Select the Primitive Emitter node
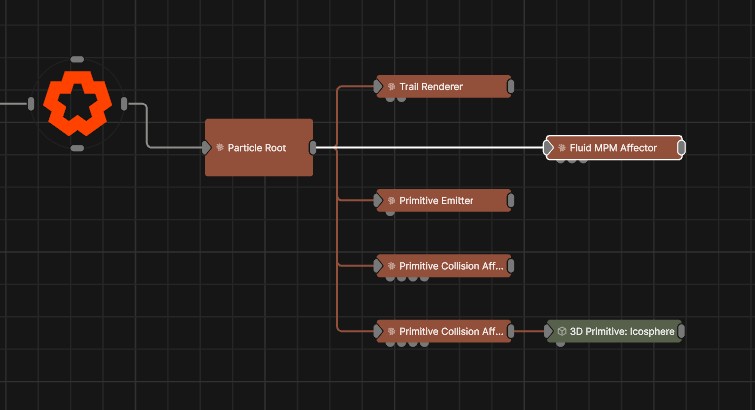The height and width of the screenshot is (410, 755). pyautogui.click(x=443, y=200)
